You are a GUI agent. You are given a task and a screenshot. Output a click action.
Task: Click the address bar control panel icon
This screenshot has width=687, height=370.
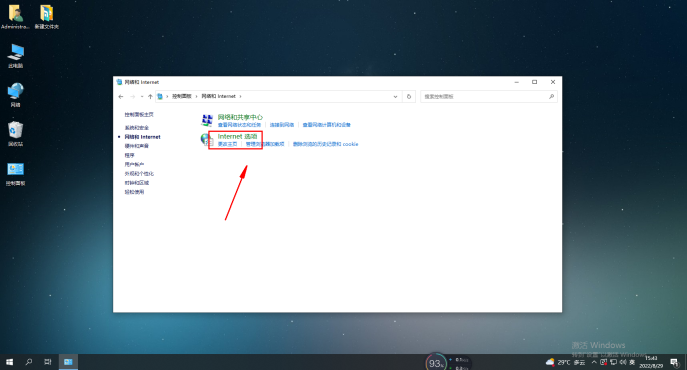click(160, 96)
